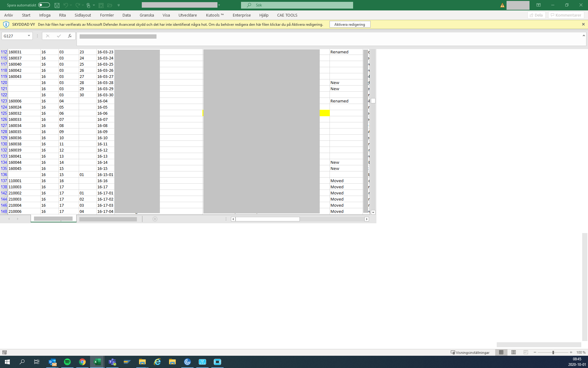The image size is (588, 368).
Task: Click the horizontal scrollbar right arrow
Action: (x=367, y=219)
